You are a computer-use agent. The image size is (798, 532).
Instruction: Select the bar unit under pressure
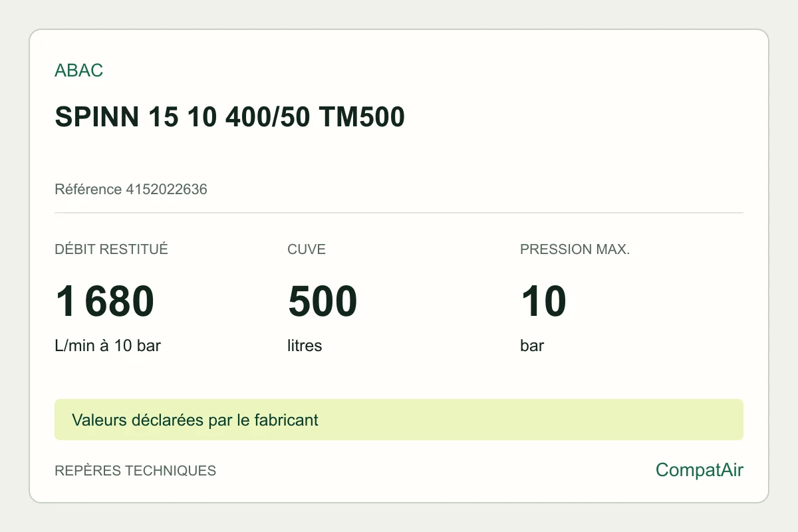pos(532,346)
